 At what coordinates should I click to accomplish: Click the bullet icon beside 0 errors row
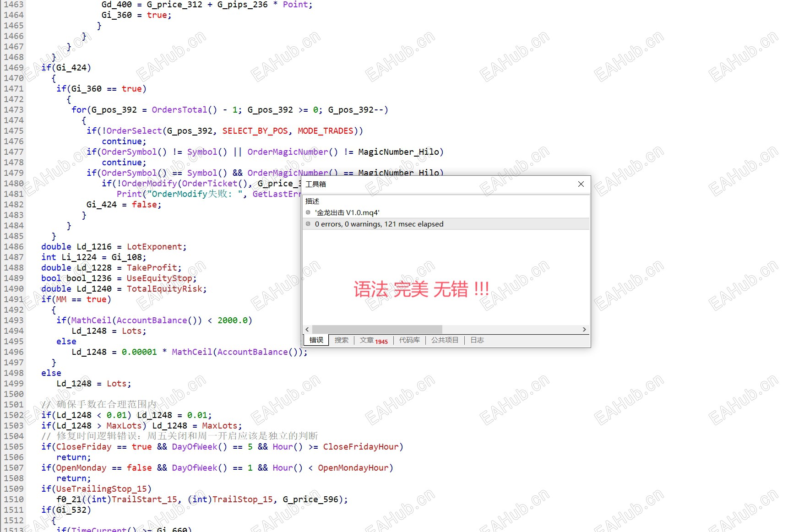(x=308, y=224)
